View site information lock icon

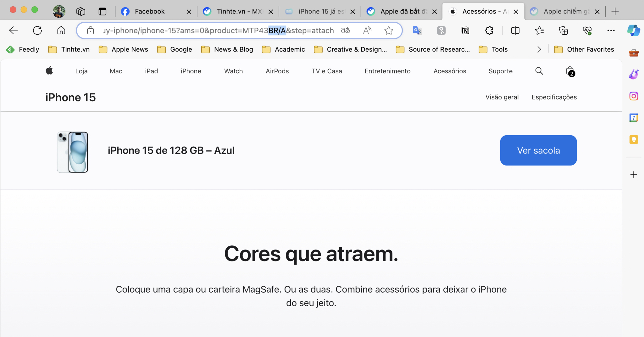pos(91,31)
